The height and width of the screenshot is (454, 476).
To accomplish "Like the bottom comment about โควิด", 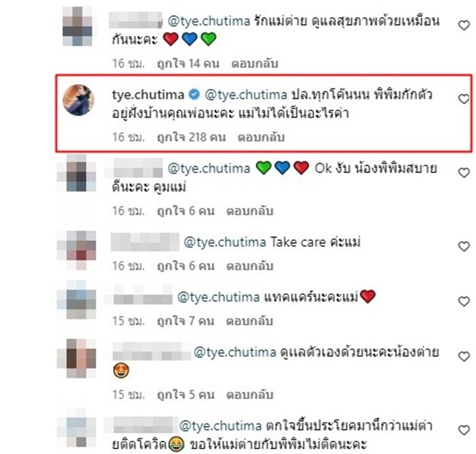I will tap(464, 431).
